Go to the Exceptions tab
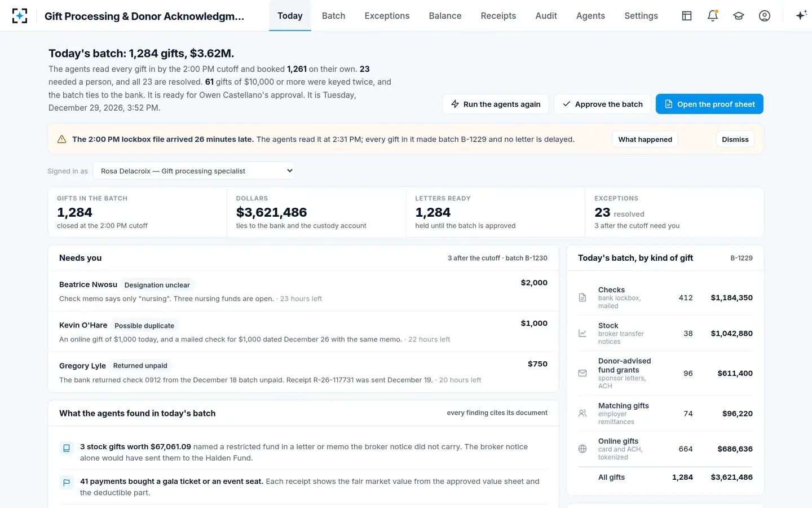The image size is (812, 508). (387, 16)
